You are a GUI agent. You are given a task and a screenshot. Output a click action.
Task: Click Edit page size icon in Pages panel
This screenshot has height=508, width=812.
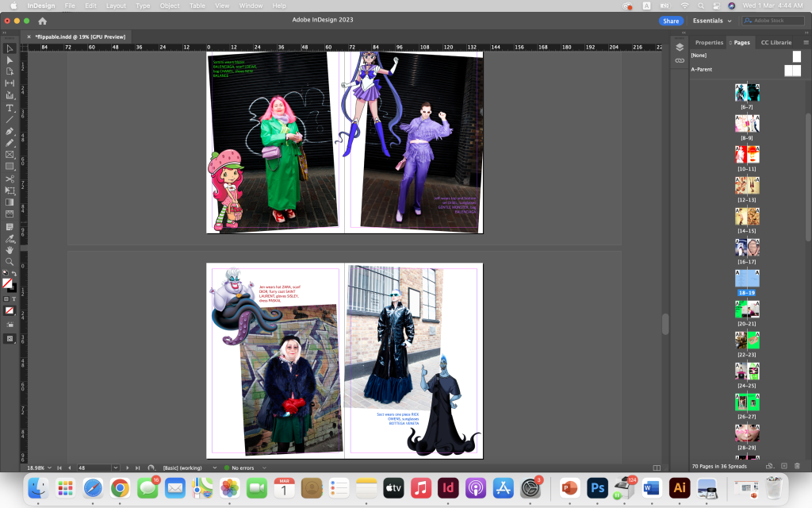[770, 466]
